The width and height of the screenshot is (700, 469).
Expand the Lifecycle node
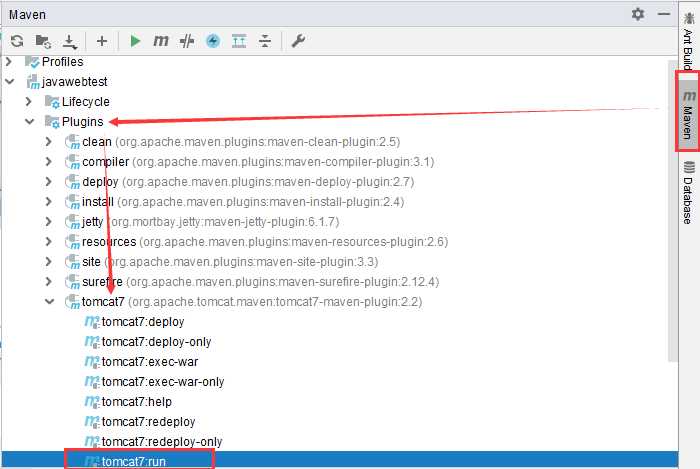tap(29, 102)
